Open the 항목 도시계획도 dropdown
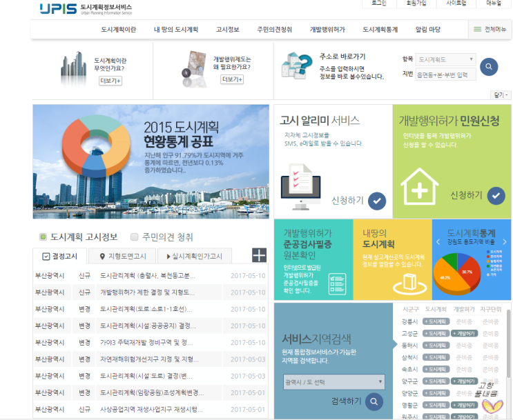Screen dimensions: 513x420 click(445, 59)
